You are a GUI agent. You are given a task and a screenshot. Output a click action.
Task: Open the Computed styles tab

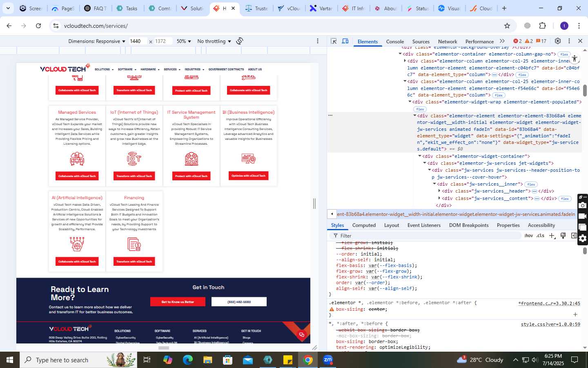pyautogui.click(x=364, y=225)
